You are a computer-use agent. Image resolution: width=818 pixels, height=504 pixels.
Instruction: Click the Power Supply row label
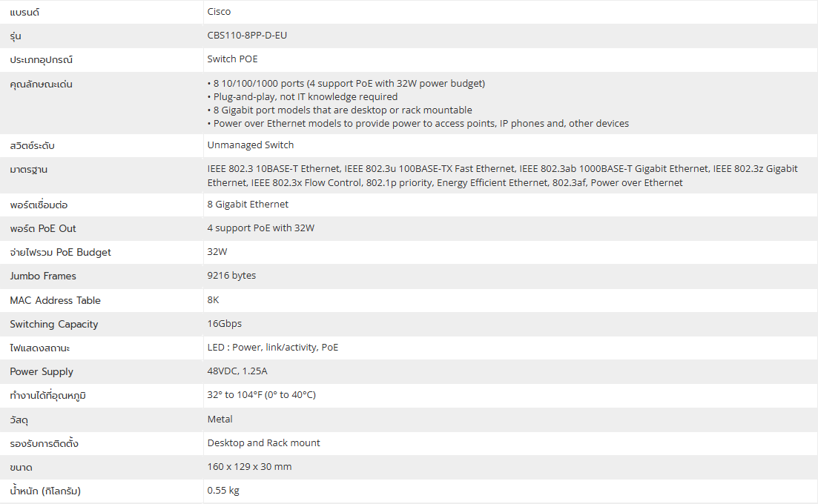(x=42, y=371)
